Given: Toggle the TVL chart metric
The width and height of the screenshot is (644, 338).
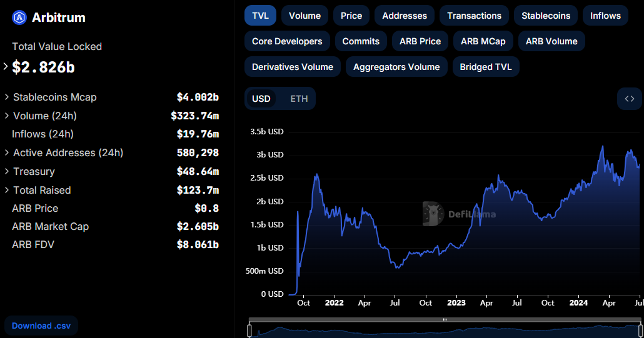Looking at the screenshot, I should (x=260, y=16).
